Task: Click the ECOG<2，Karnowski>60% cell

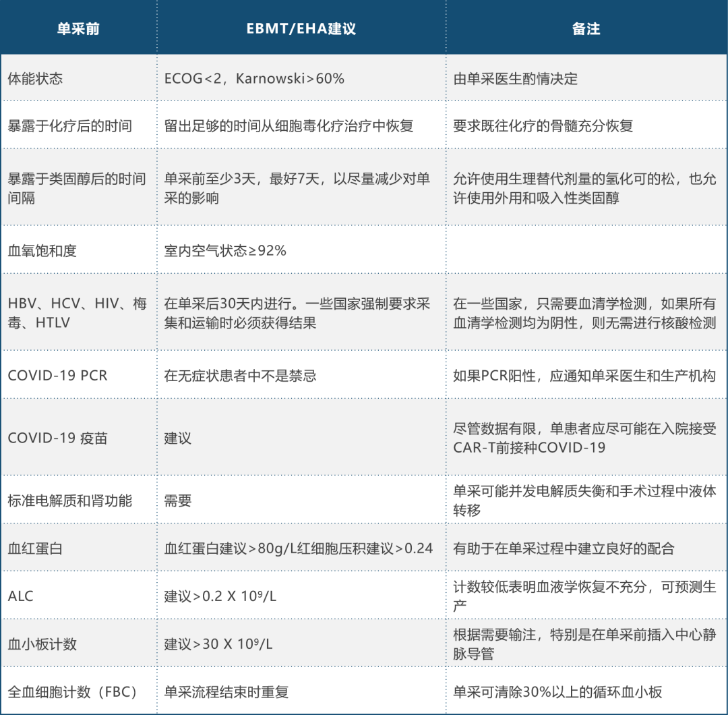Action: pos(254,78)
